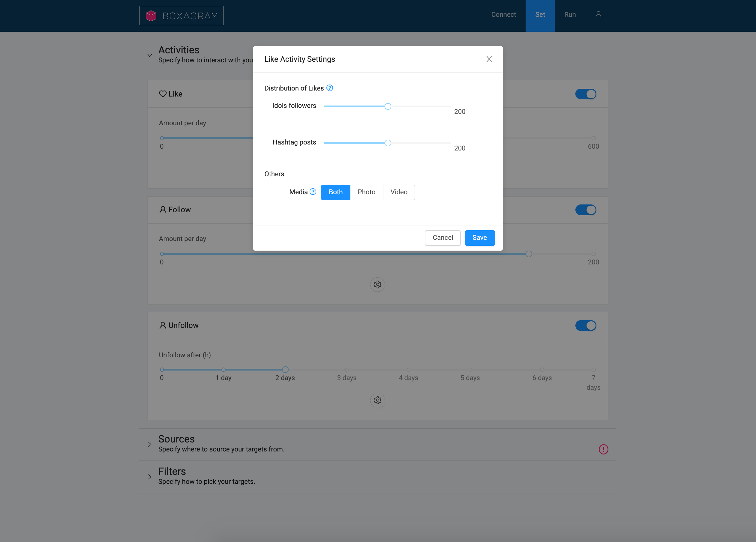Go to the Connect tab
This screenshot has height=542, width=756.
click(x=503, y=15)
